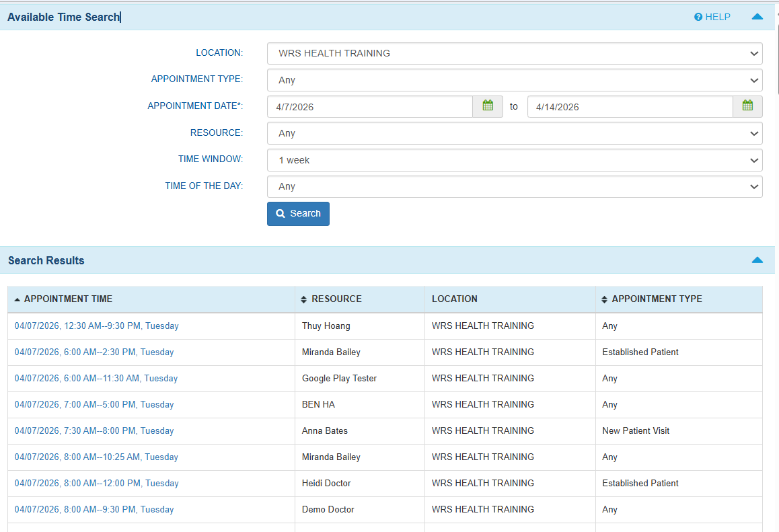Choose the 8:00 AM--10:25 AM time slot
The image size is (779, 532).
coord(96,457)
